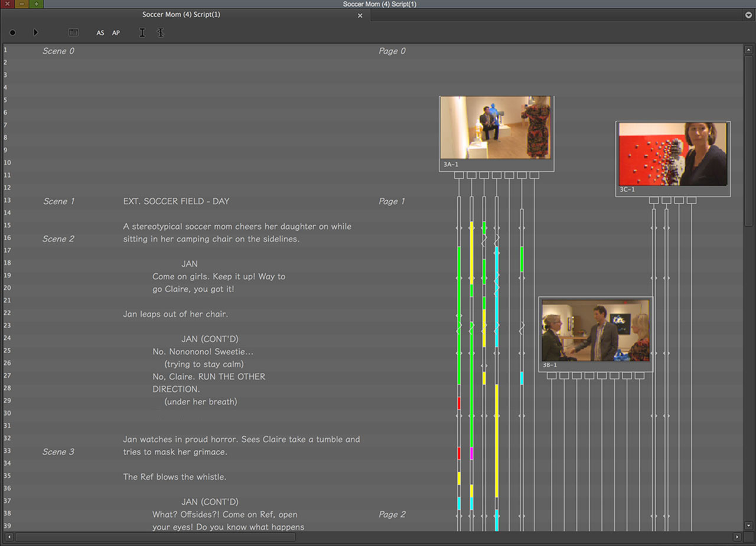
Task: Click the scroll right arrow on horizontal scrollbar
Action: (x=737, y=537)
